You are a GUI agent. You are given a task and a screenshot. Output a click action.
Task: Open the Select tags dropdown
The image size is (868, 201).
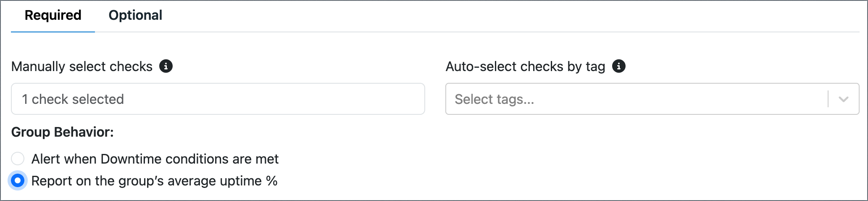(x=652, y=99)
